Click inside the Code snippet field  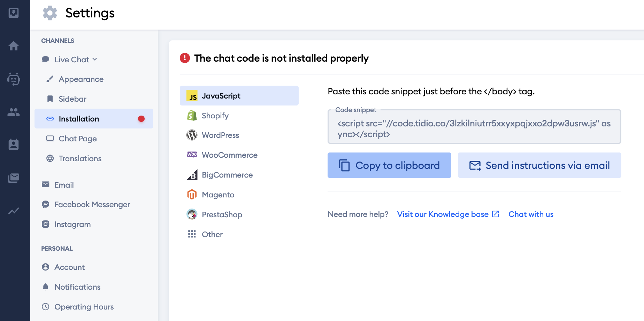[x=474, y=127]
